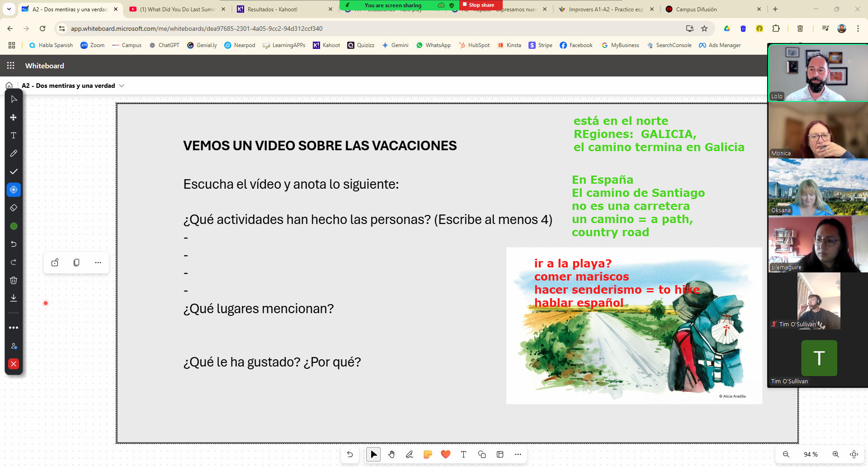The width and height of the screenshot is (868, 467).
Task: Undo last annotation in left panel
Action: [x=14, y=244]
